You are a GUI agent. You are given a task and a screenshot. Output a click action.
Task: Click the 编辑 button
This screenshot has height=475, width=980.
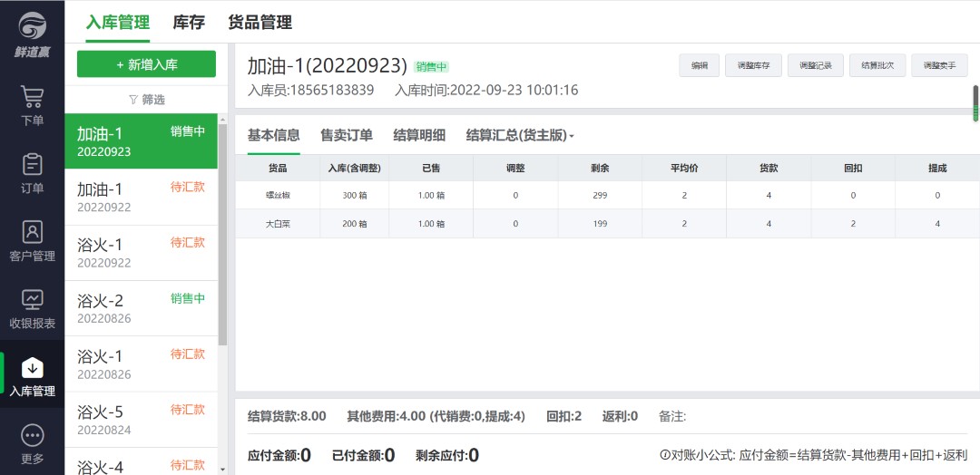tap(700, 65)
